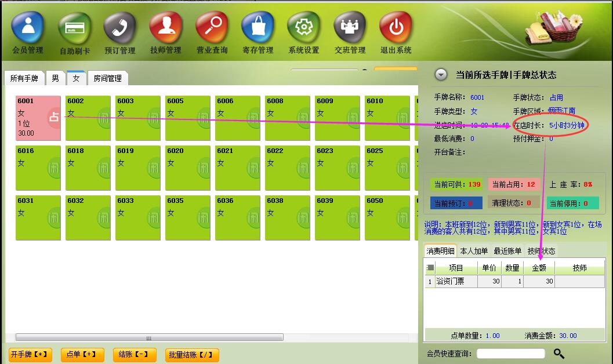Select wristband card 6005
613x364 pixels.
click(x=188, y=118)
